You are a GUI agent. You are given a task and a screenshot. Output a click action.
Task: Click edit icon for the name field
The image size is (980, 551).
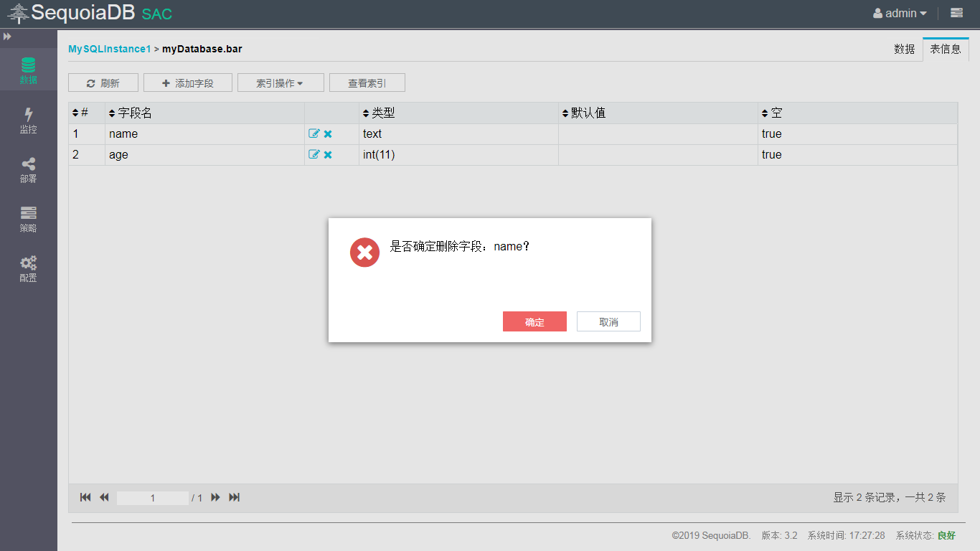click(314, 134)
